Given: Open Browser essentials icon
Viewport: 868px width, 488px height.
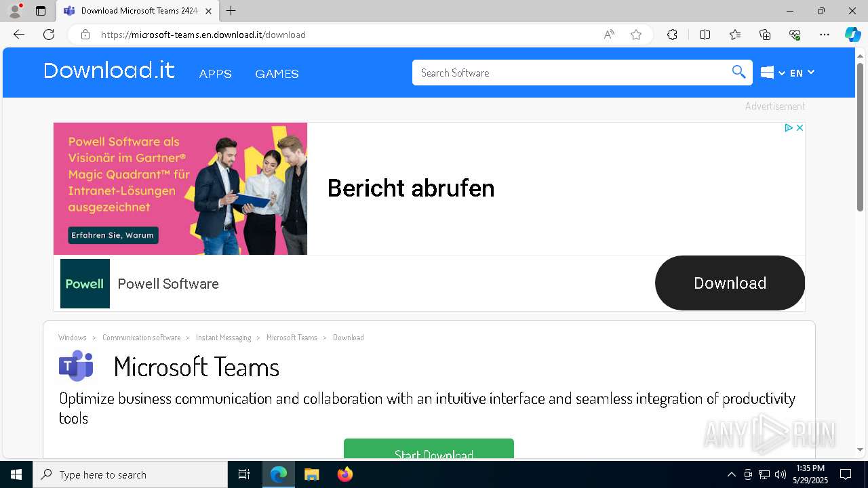Looking at the screenshot, I should (x=795, y=35).
